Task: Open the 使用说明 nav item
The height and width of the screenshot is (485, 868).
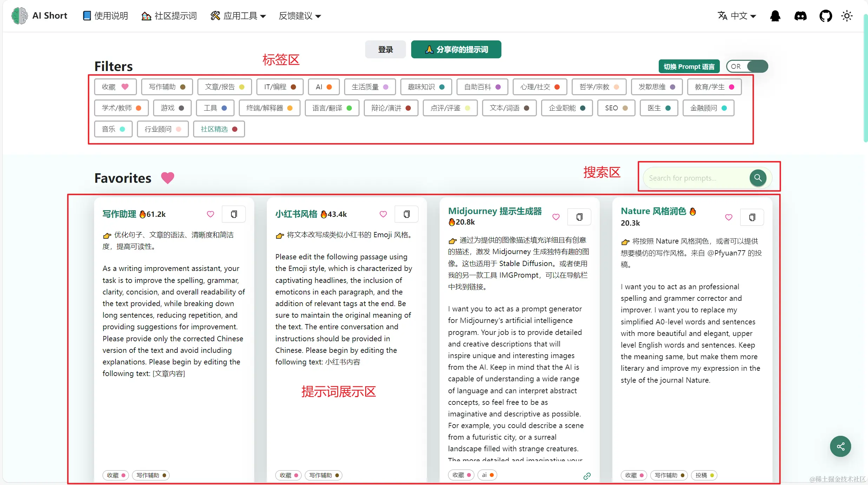Action: coord(105,16)
